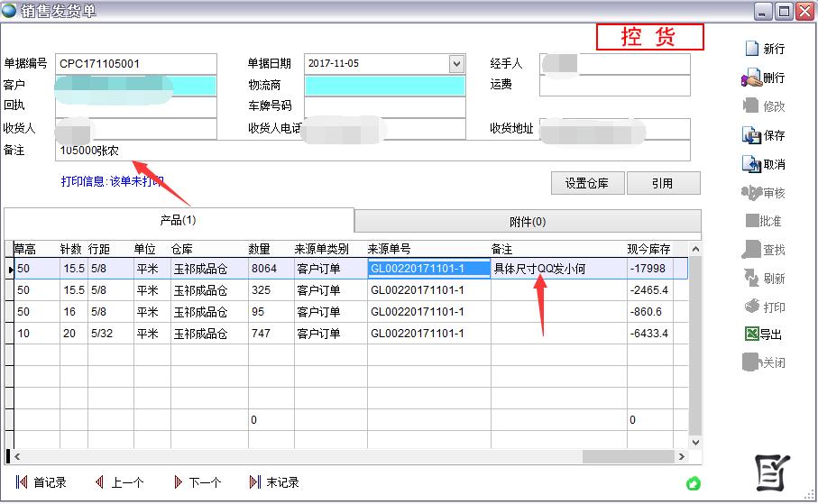Screen dimensions: 818x504
Task: Click the 引用 button
Action: 663,183
